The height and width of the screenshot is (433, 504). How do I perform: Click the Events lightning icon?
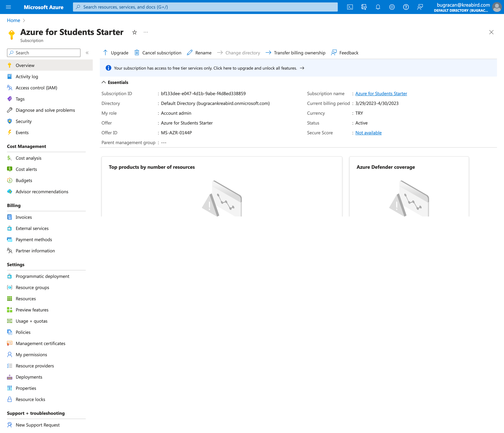click(9, 133)
